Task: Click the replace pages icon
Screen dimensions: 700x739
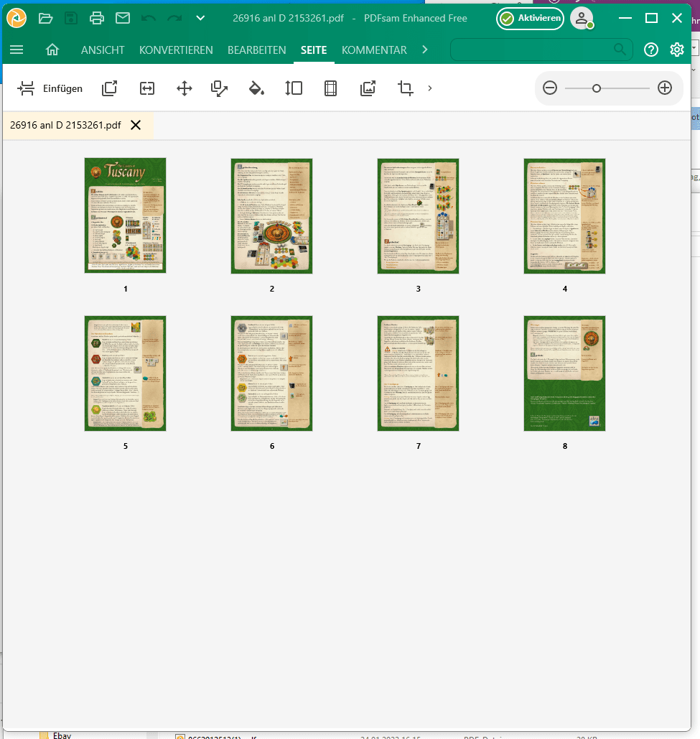Action: (x=147, y=88)
